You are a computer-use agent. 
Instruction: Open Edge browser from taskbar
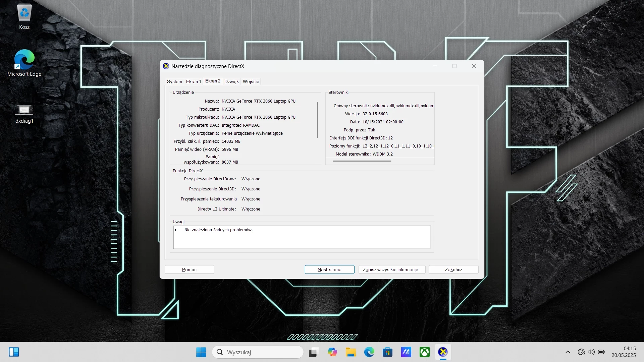point(369,352)
